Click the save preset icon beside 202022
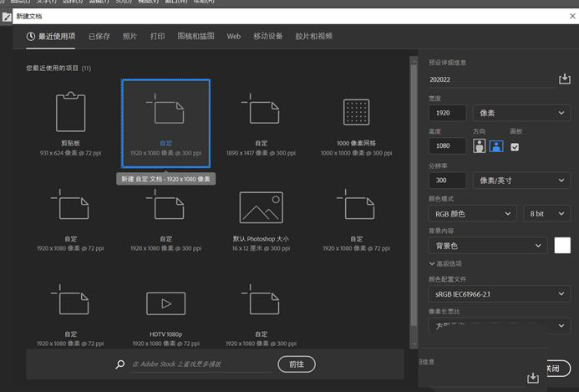Image resolution: width=579 pixels, height=392 pixels. coord(564,79)
